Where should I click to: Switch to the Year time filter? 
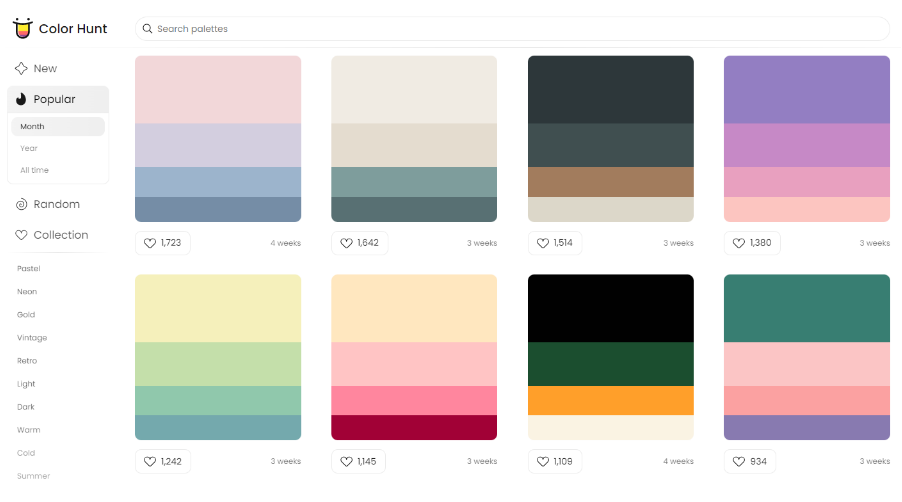click(x=29, y=148)
